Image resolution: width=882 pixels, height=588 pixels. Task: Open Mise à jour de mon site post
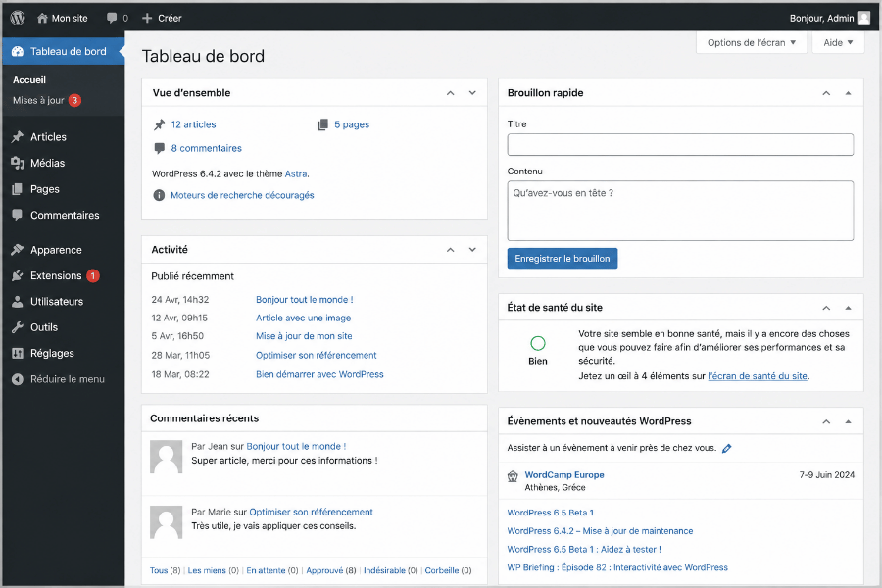click(304, 336)
